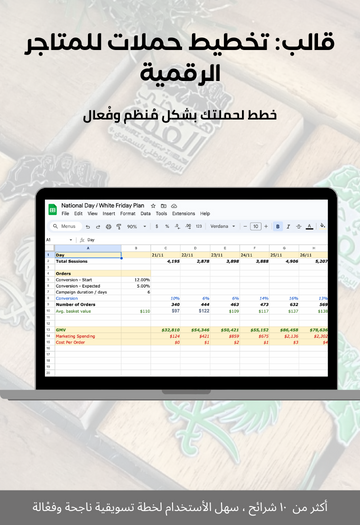
Task: Open the Extensions menu
Action: point(184,214)
